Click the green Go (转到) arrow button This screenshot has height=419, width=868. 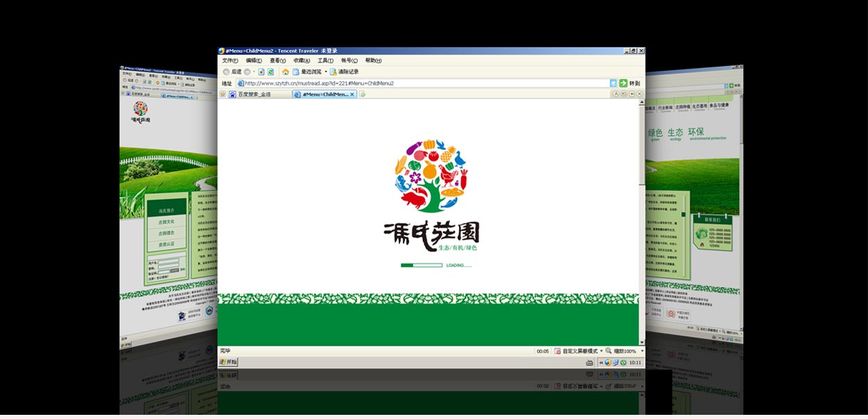(x=624, y=83)
